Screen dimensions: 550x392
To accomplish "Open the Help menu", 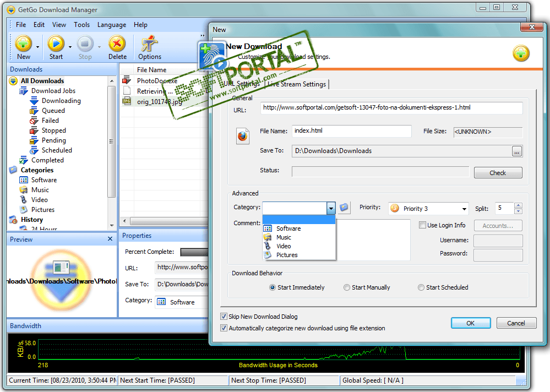I will point(140,25).
